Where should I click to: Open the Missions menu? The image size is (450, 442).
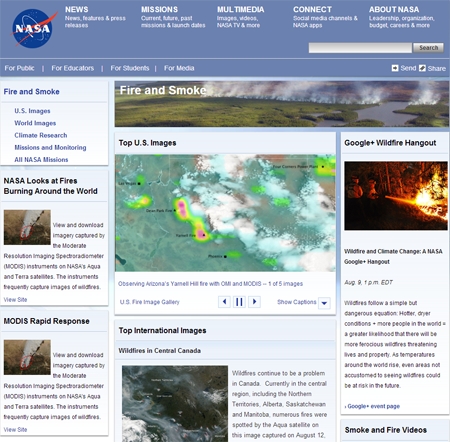click(159, 9)
